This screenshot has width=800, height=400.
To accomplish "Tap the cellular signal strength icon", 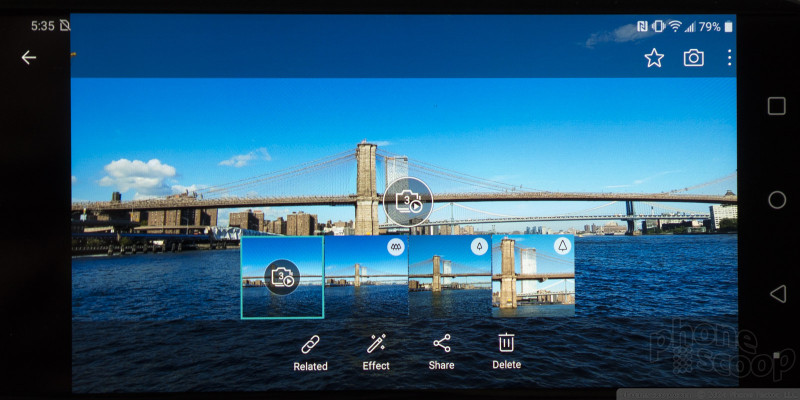I will pyautogui.click(x=690, y=27).
